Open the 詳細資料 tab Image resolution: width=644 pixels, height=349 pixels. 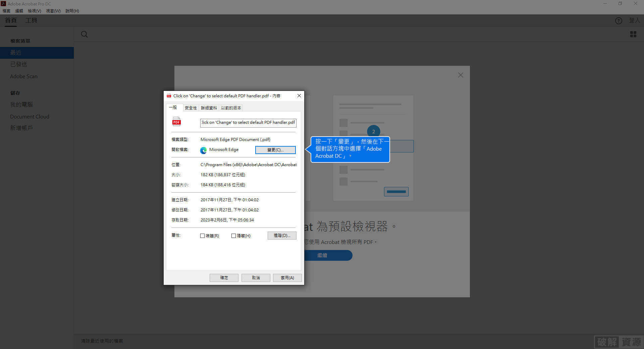click(x=209, y=108)
